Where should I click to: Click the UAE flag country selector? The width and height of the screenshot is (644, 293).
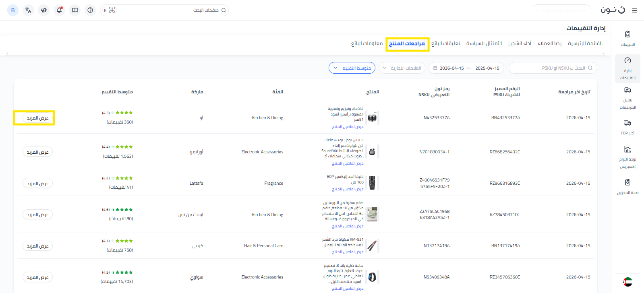click(627, 282)
